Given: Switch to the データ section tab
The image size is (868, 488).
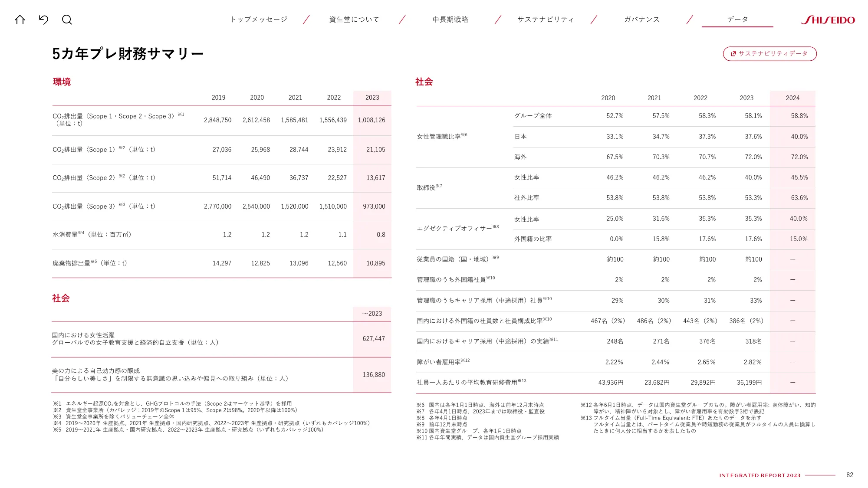Looking at the screenshot, I should click(x=736, y=19).
